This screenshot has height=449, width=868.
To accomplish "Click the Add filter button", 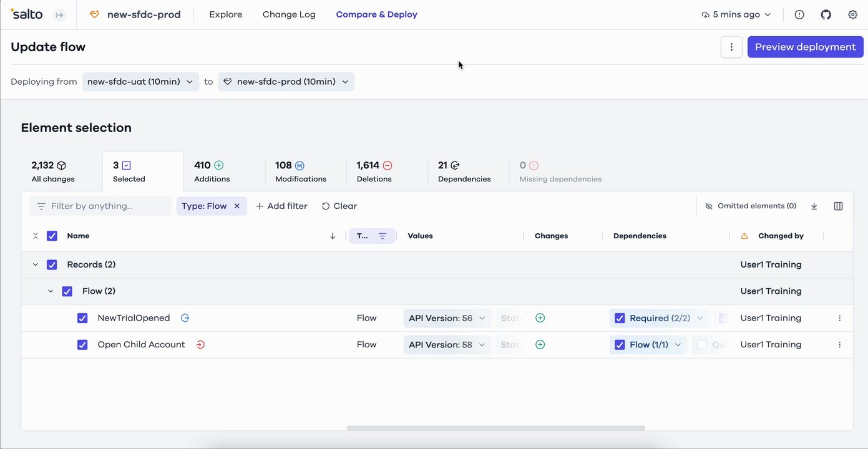I will [x=281, y=206].
